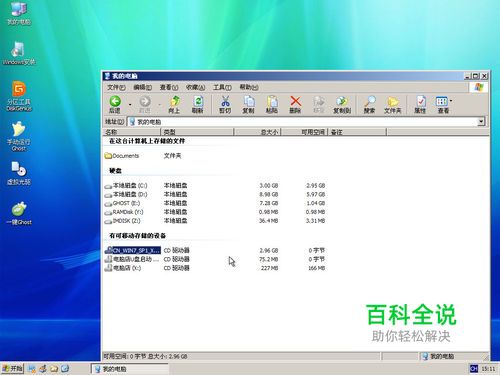Select the GHOST (E:) drive icon

pyautogui.click(x=108, y=203)
